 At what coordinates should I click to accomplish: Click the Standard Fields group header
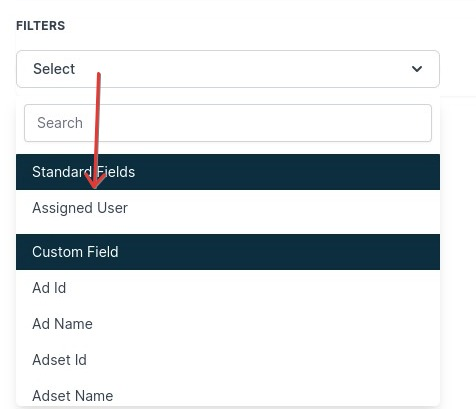pyautogui.click(x=228, y=172)
